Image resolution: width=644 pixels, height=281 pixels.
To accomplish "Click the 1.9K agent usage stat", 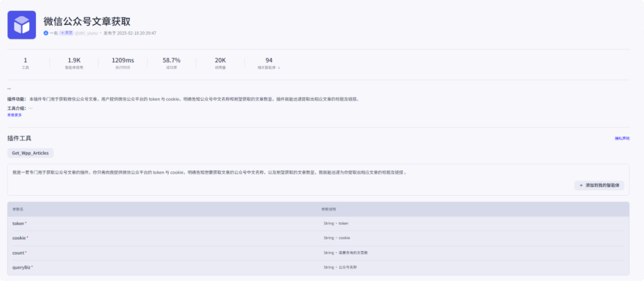I will point(74,63).
